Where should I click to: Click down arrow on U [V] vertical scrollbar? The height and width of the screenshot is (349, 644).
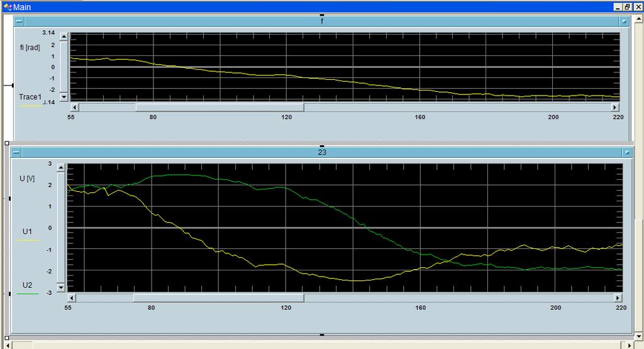pyautogui.click(x=61, y=287)
